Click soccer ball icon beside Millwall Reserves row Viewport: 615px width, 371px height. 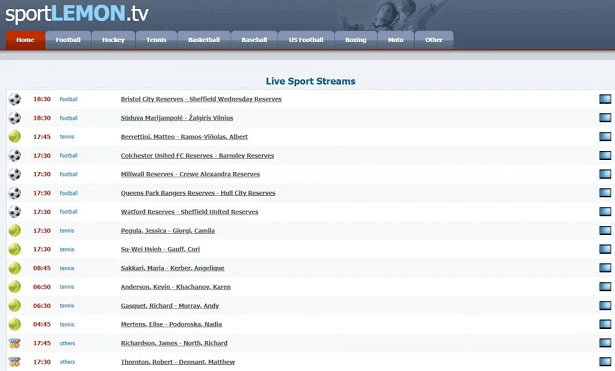click(x=15, y=174)
